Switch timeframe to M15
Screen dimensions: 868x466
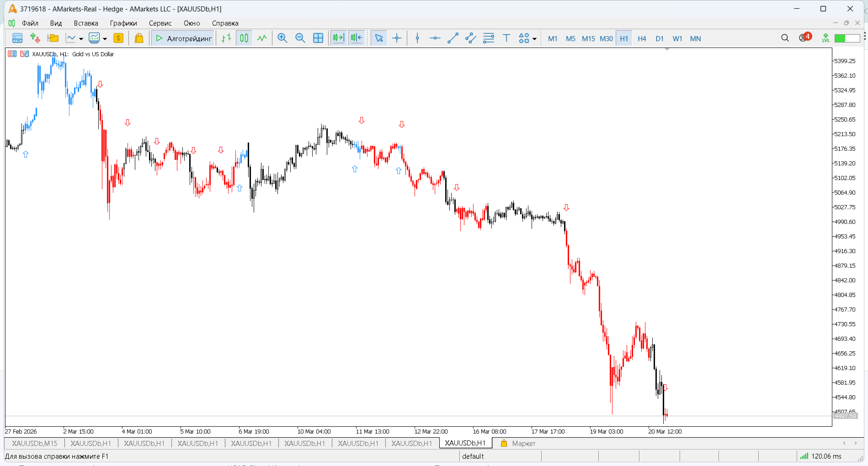click(588, 39)
